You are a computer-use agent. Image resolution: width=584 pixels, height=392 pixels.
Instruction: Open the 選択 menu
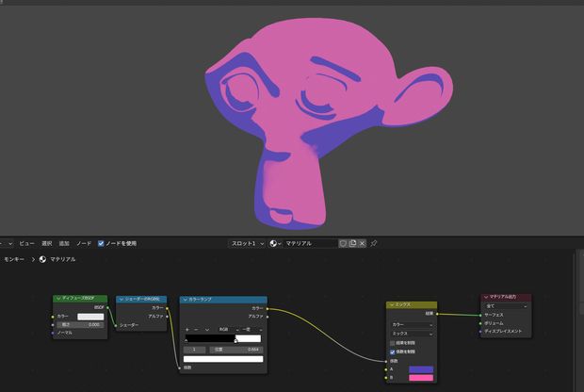[x=46, y=243]
